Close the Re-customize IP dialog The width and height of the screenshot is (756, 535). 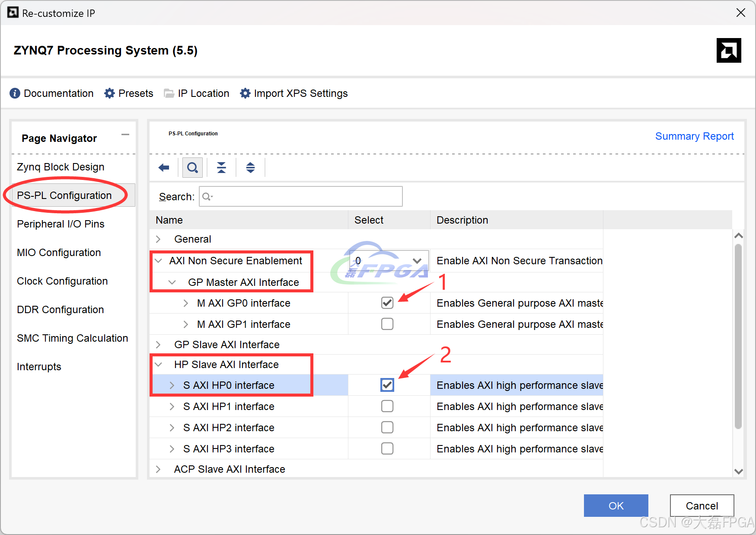point(741,13)
